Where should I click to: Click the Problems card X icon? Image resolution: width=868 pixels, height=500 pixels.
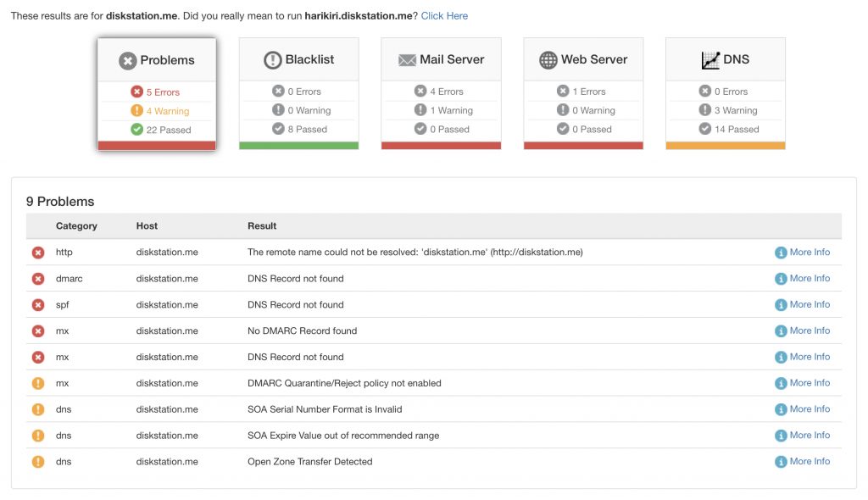pyautogui.click(x=127, y=60)
